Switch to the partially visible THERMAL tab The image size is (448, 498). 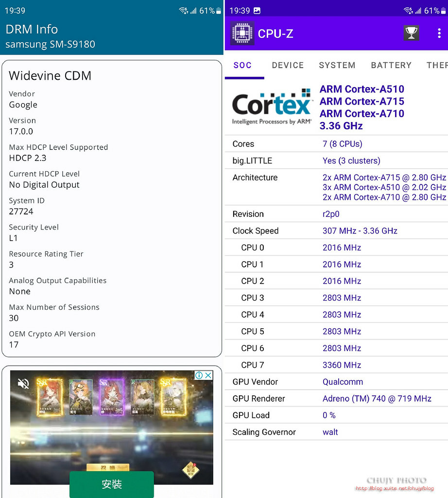[437, 66]
